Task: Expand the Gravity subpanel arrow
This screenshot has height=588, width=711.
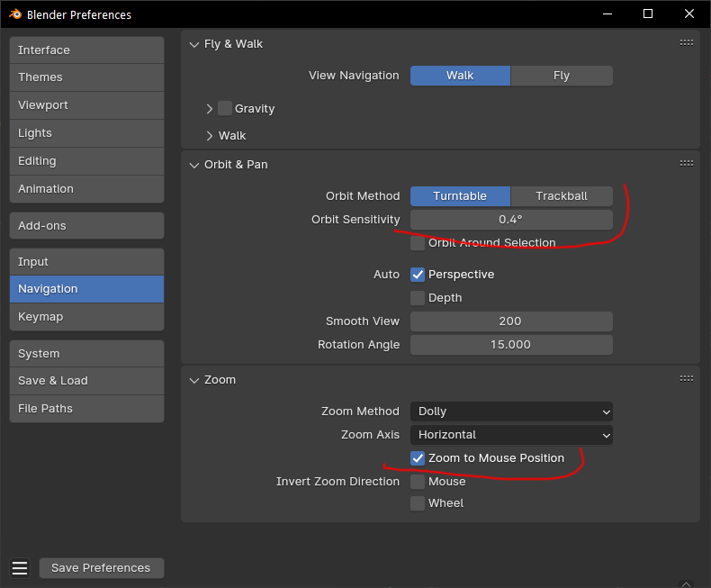Action: coord(209,109)
